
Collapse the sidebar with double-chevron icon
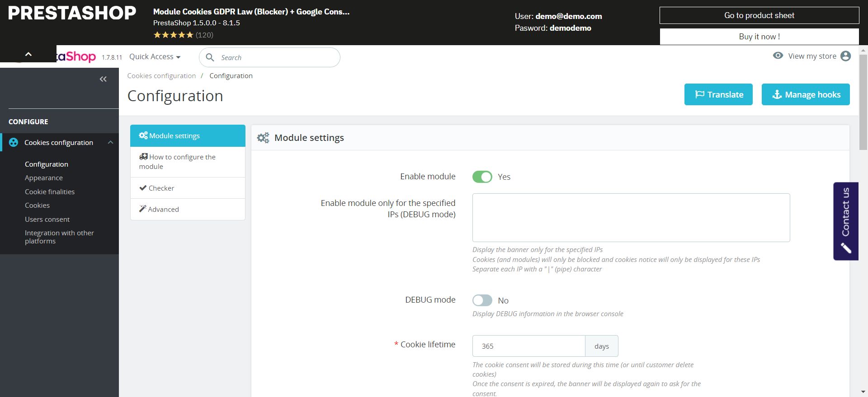point(103,79)
